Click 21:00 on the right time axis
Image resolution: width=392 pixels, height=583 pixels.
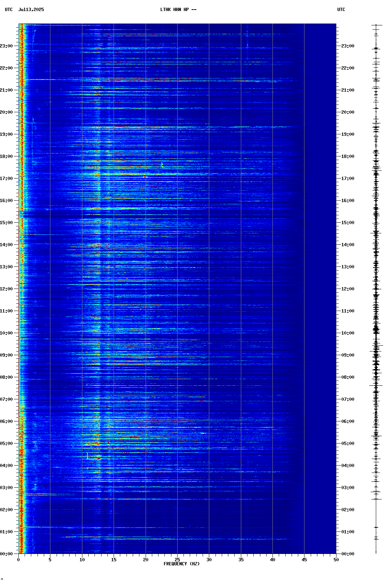coord(348,90)
